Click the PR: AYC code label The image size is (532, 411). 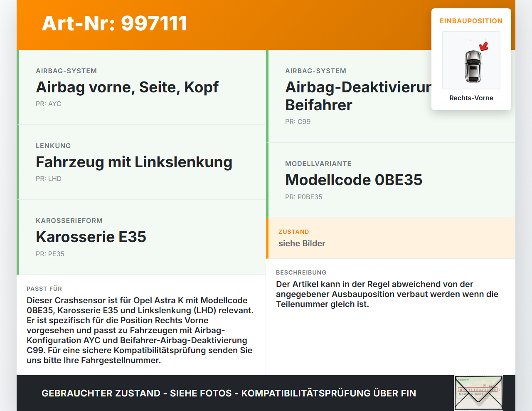(48, 104)
